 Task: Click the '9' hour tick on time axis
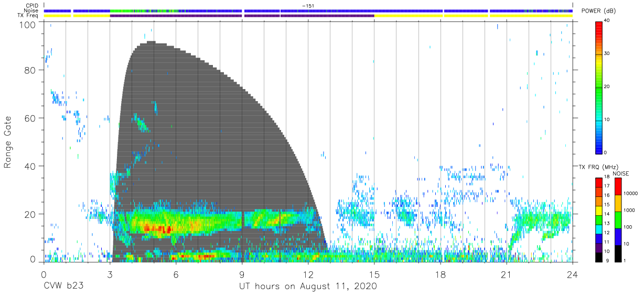(x=242, y=274)
